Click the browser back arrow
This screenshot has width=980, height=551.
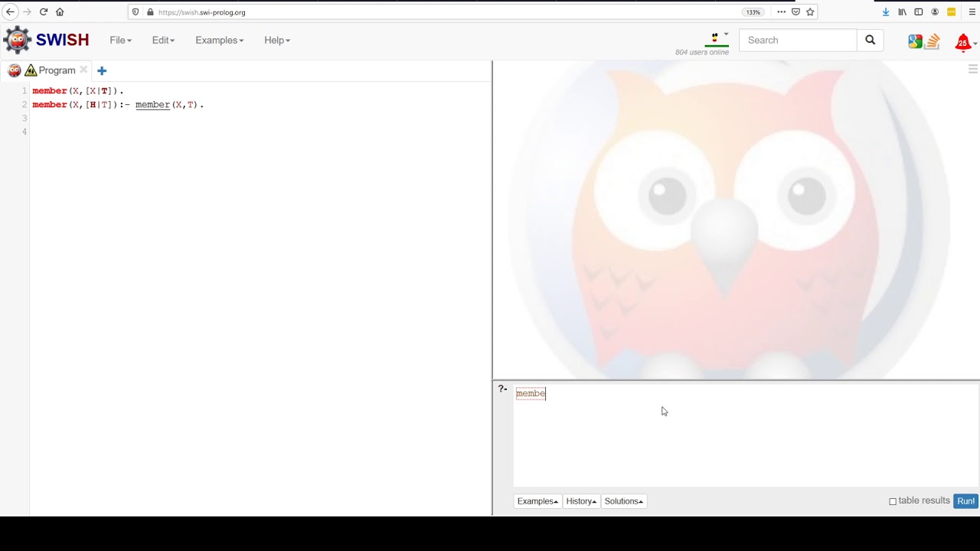pos(10,12)
